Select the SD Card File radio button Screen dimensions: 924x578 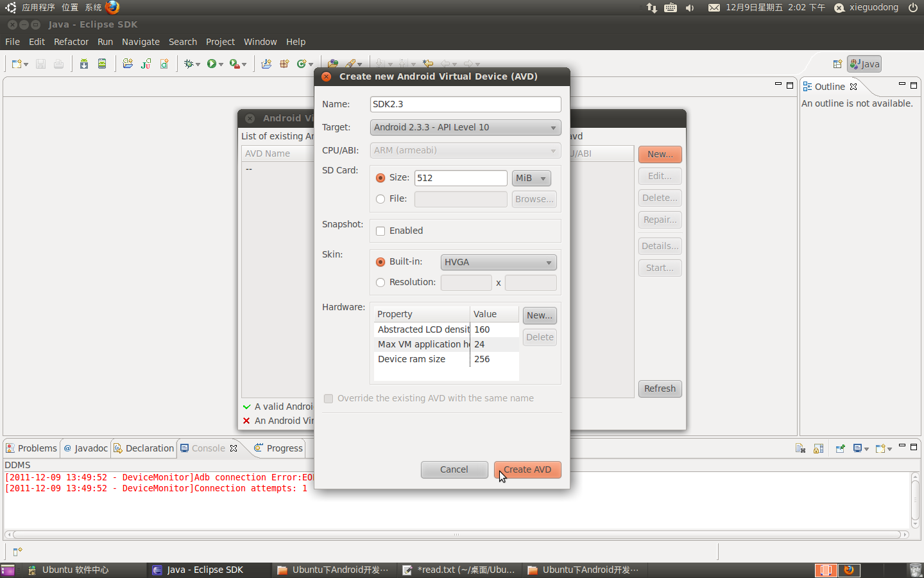381,199
